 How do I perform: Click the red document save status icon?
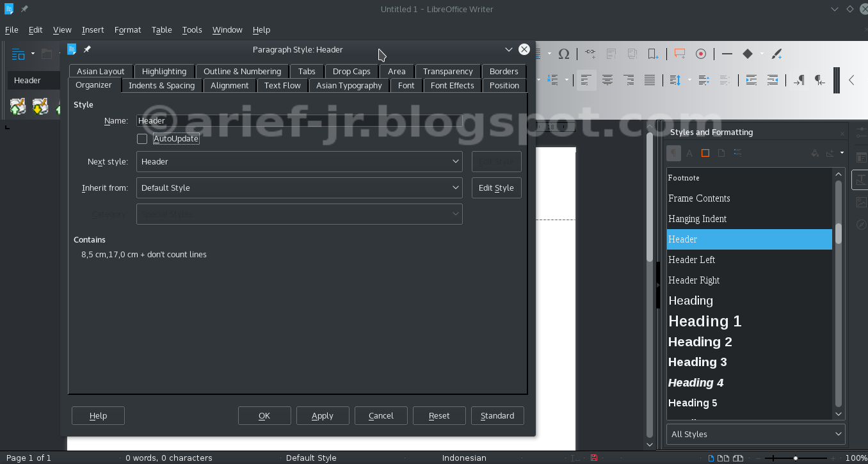pos(594,458)
